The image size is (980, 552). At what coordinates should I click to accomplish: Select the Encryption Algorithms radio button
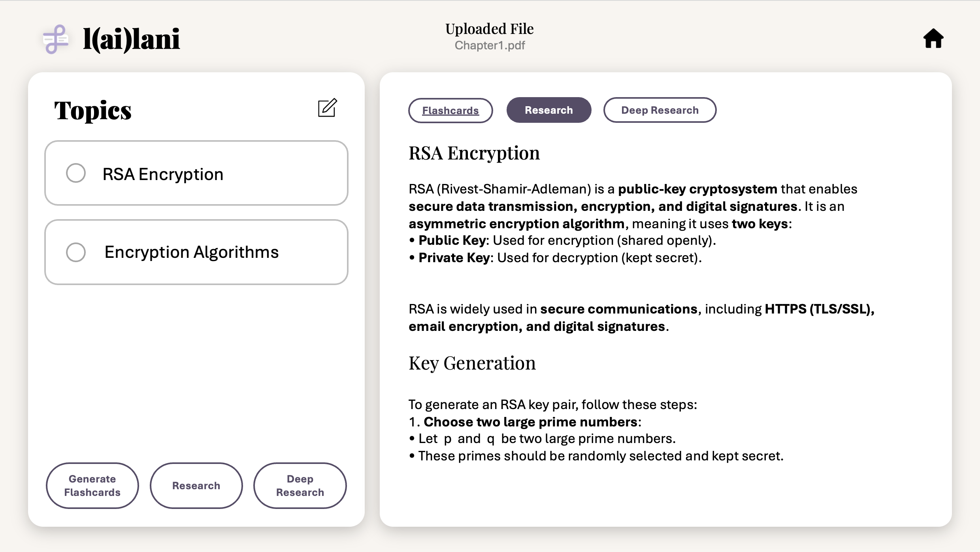click(76, 252)
